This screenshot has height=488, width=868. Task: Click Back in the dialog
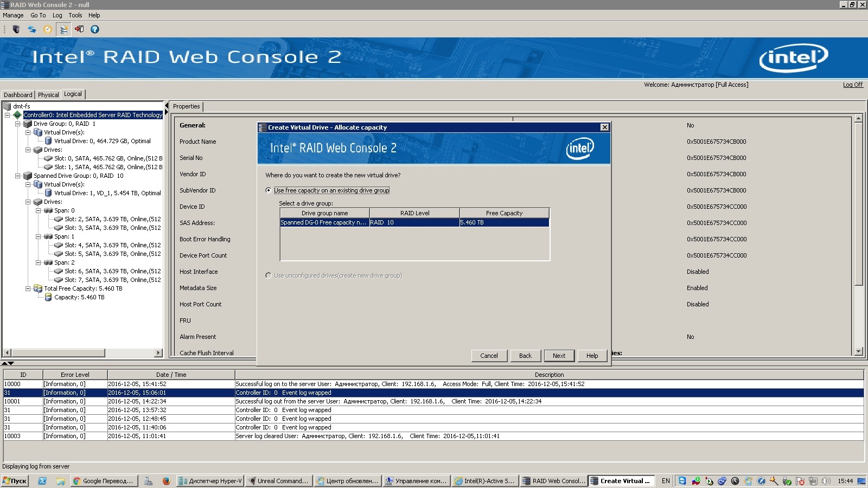coord(525,356)
